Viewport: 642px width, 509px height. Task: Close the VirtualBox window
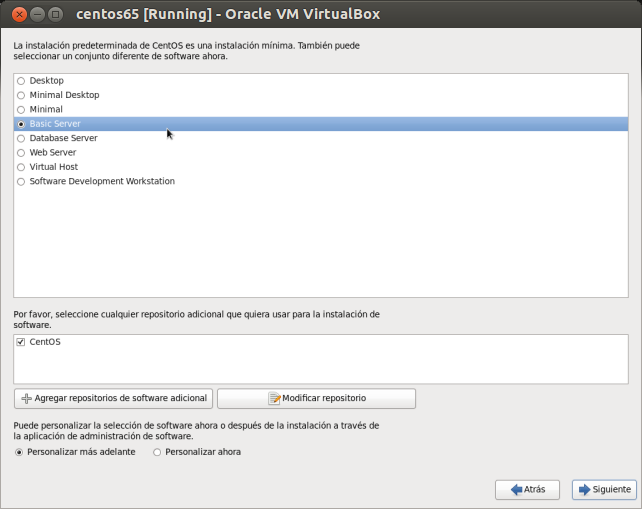coord(19,15)
